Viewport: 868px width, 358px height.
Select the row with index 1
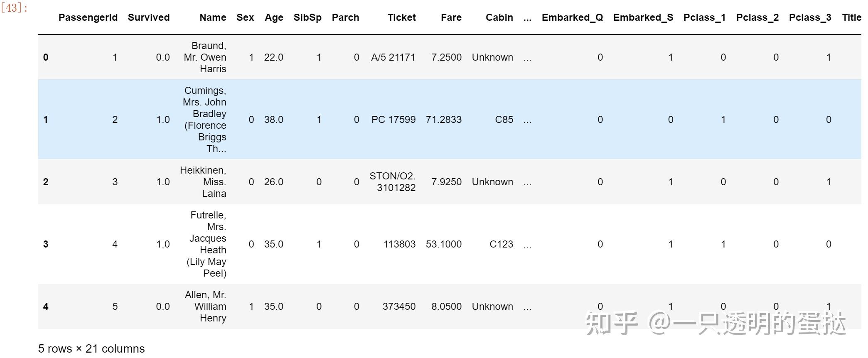tap(450, 120)
